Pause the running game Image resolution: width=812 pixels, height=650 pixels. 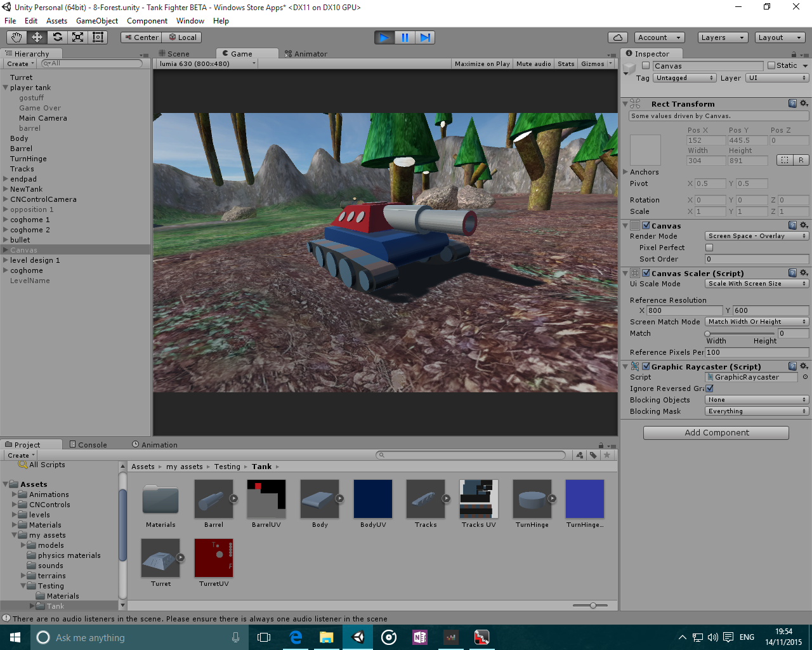click(x=405, y=37)
